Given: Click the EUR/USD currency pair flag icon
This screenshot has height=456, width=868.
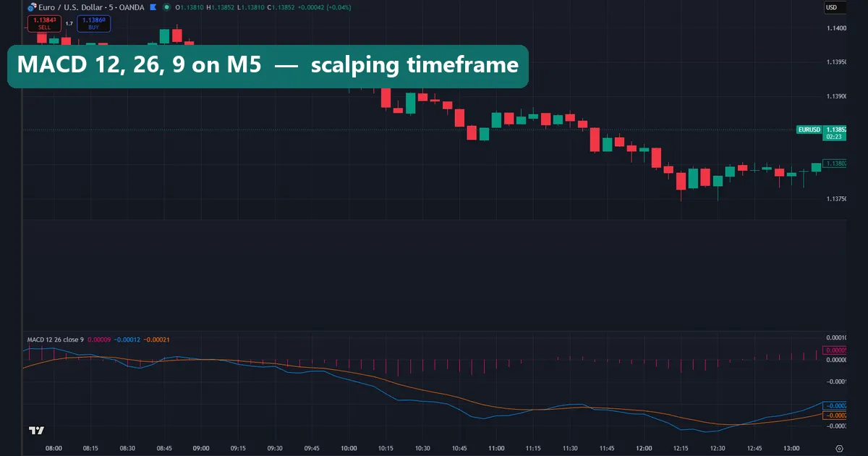Looking at the screenshot, I should tap(32, 7).
